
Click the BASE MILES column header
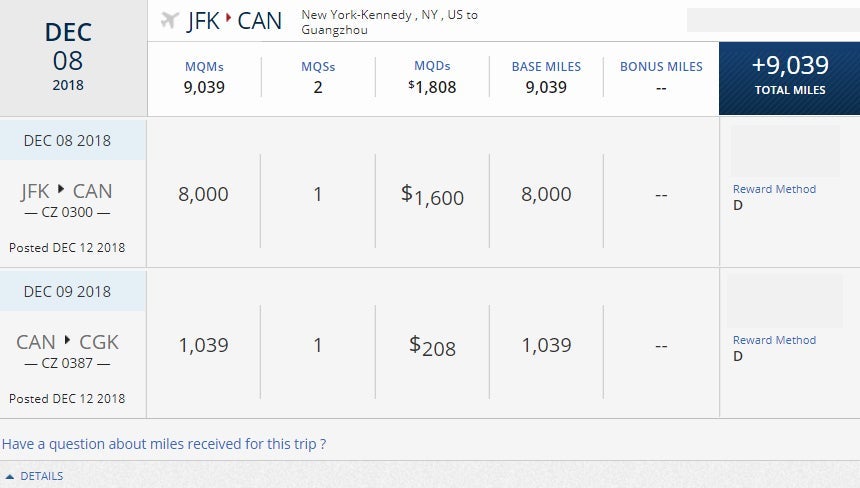coord(546,67)
